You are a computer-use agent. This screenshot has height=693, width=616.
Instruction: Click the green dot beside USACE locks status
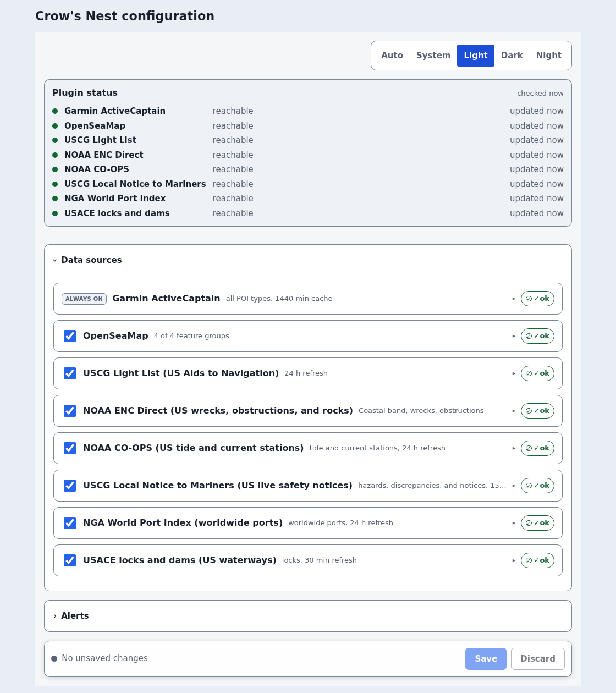coord(55,213)
